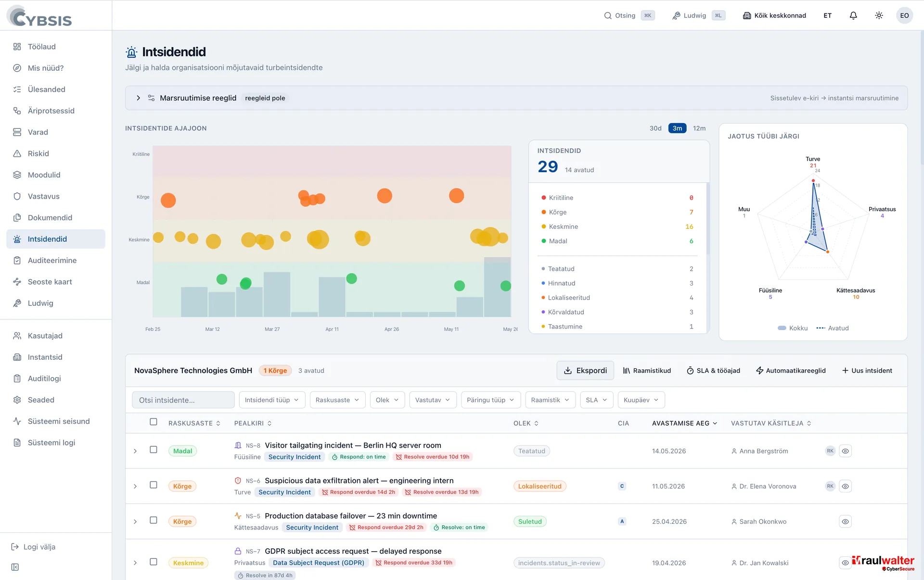Toggle eye icon on NS-6 row
924x580 pixels.
846,486
